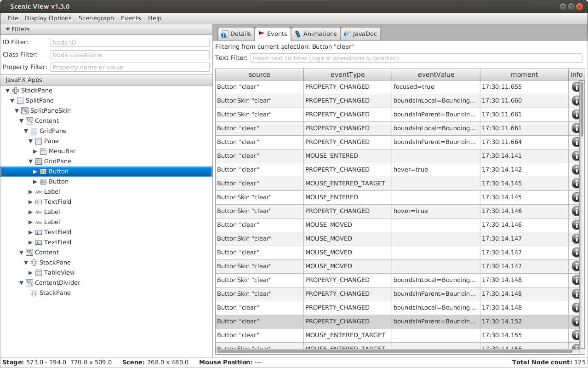Collapse the Filters panel triangle
This screenshot has height=368, width=588.
[x=8, y=29]
